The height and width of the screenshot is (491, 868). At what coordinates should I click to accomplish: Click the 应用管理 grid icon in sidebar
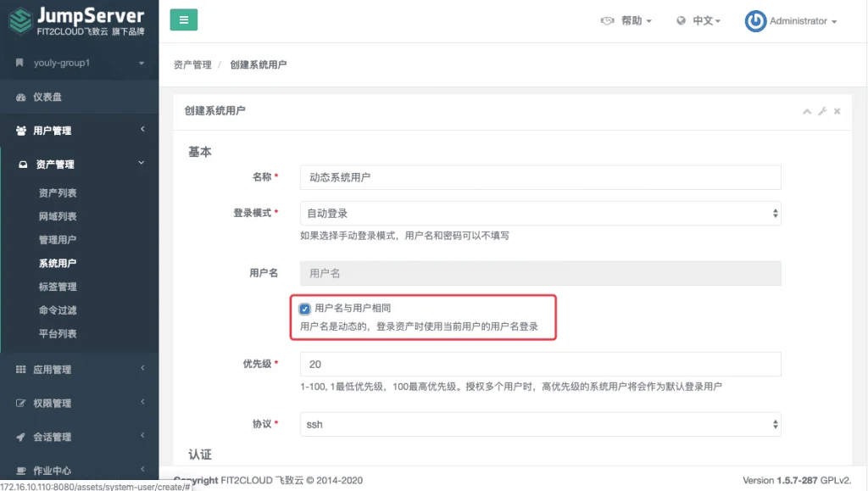[x=21, y=369]
